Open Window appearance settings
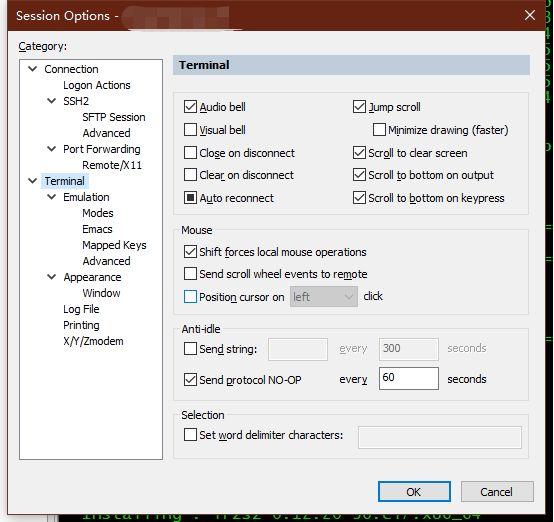554x522 pixels. (x=101, y=293)
